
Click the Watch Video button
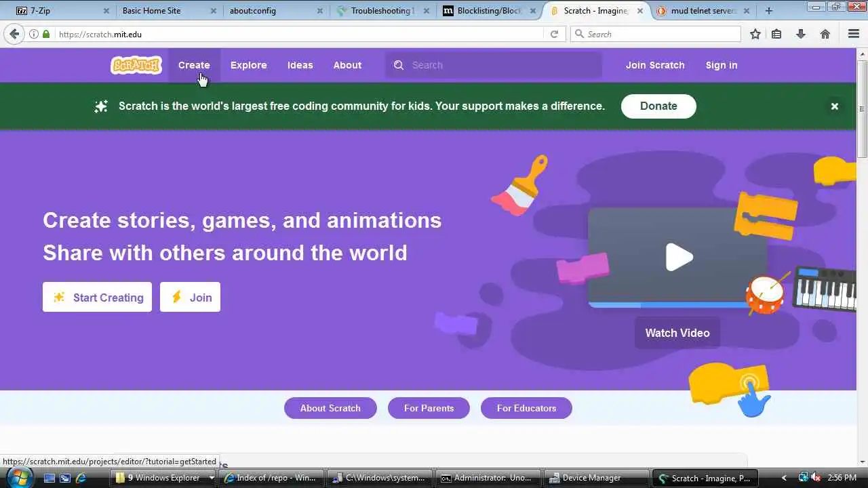(x=677, y=333)
